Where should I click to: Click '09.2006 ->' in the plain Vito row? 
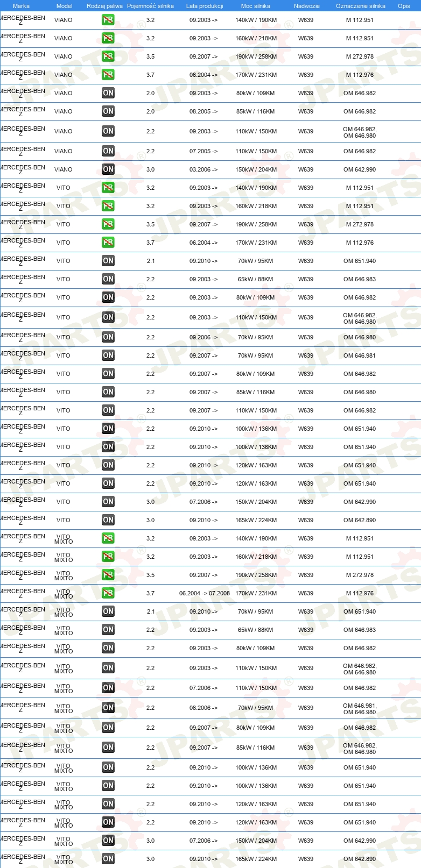pos(204,337)
